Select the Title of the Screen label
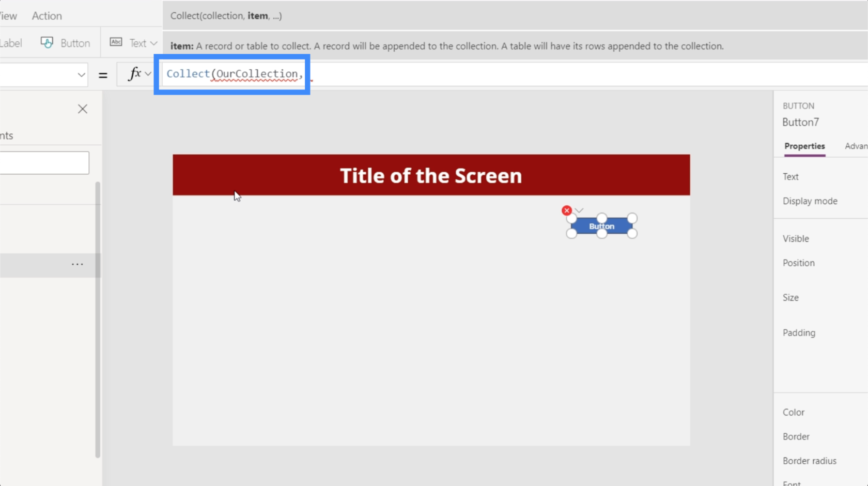Viewport: 868px width, 486px height. (x=431, y=176)
